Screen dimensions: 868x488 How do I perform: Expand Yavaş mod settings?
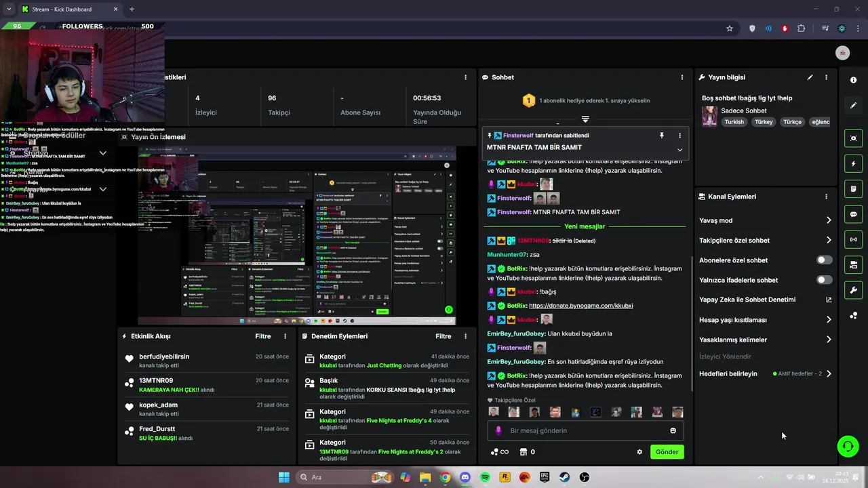pyautogui.click(x=829, y=220)
